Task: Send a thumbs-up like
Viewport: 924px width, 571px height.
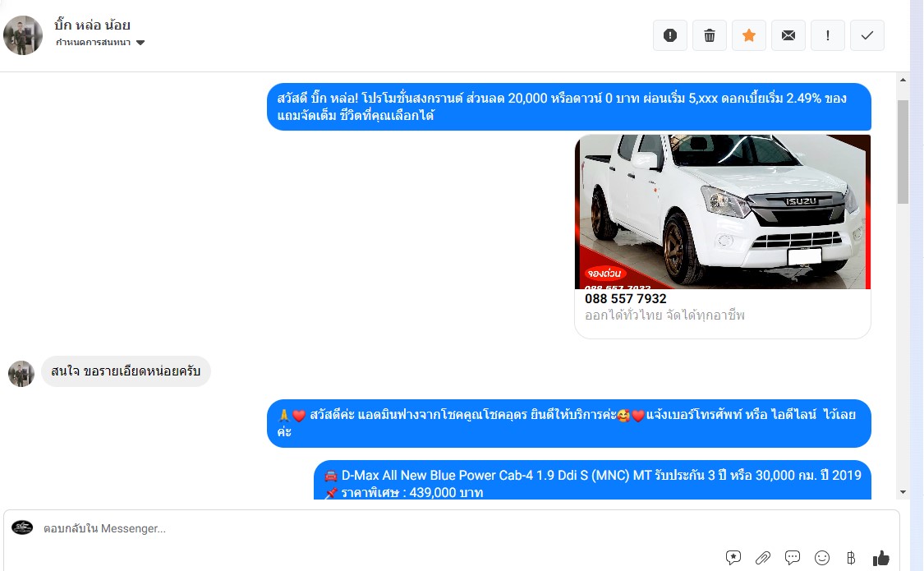Action: pyautogui.click(x=881, y=558)
